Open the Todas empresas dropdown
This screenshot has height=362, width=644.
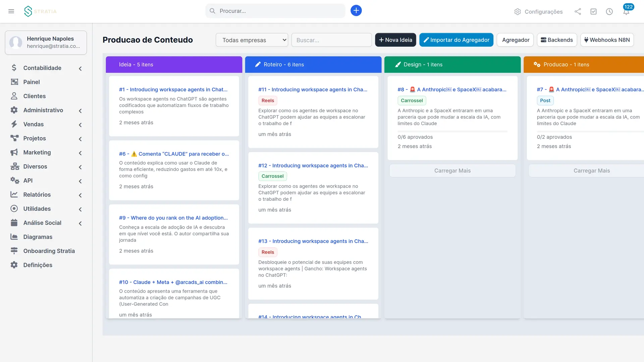(x=252, y=40)
